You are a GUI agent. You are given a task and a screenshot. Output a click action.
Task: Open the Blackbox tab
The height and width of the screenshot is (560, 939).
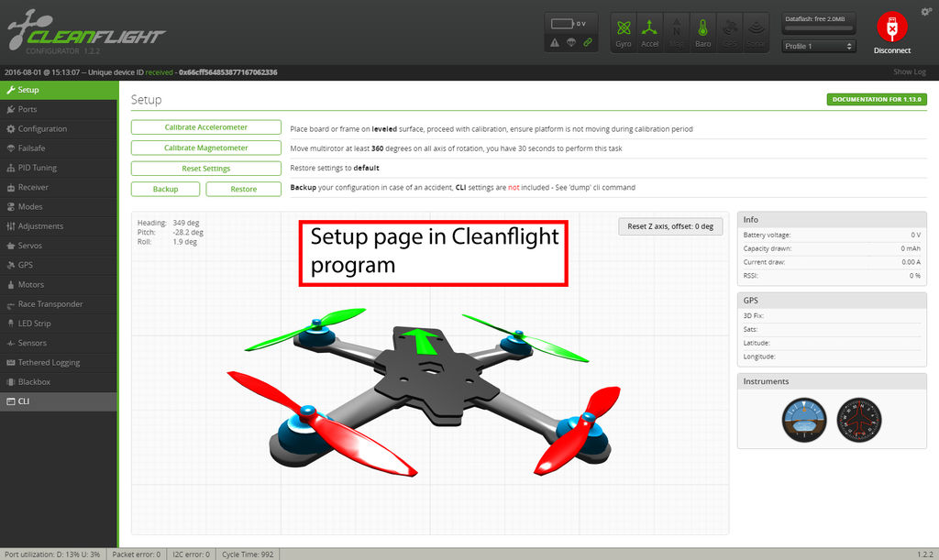point(59,381)
